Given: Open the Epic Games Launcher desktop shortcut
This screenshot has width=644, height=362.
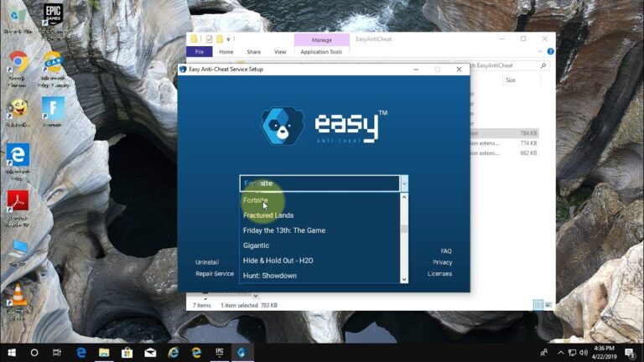Looking at the screenshot, I should [53, 20].
